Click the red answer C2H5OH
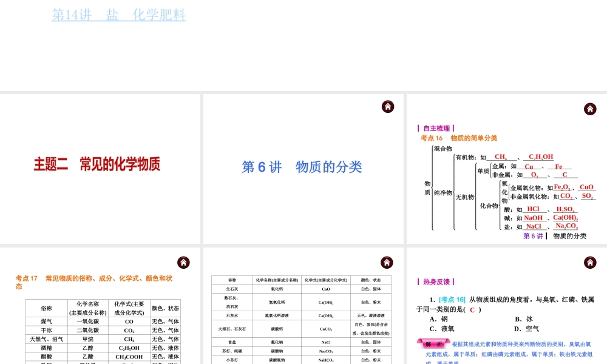The image size is (607, 364). [541, 157]
